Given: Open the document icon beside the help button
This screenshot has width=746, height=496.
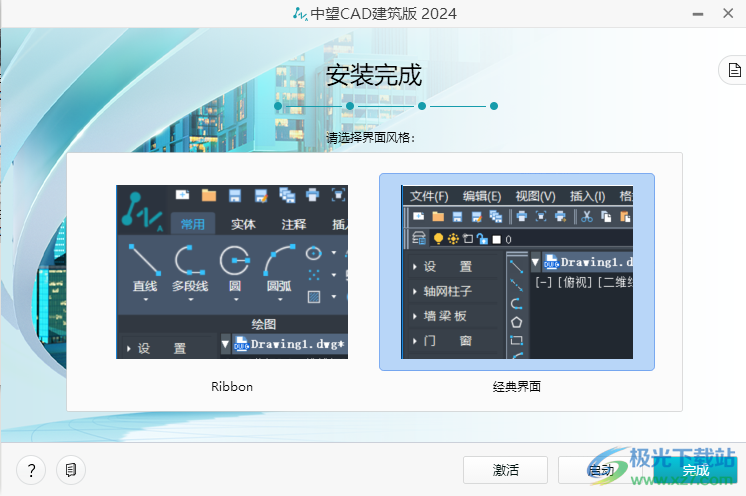Looking at the screenshot, I should point(71,470).
